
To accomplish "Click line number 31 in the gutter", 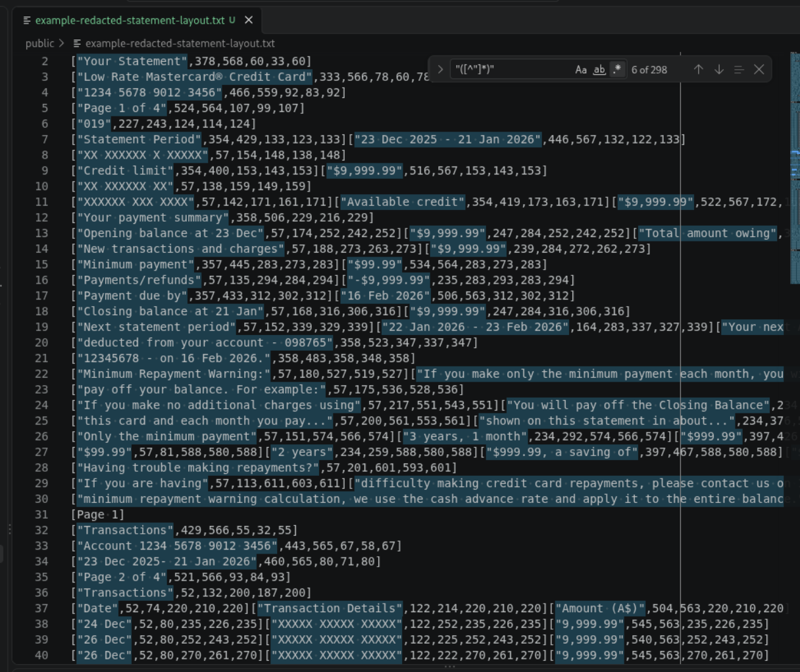I will [41, 515].
